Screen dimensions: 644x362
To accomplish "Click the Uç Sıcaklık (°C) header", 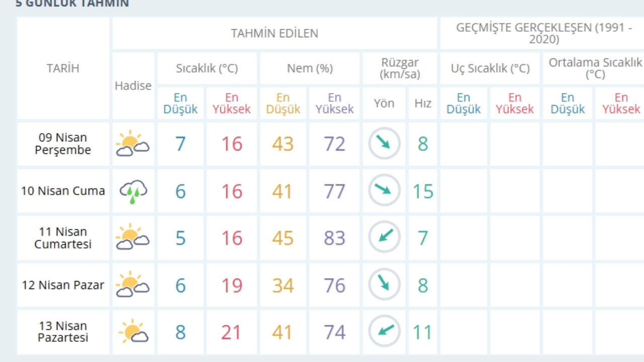I will tap(490, 68).
